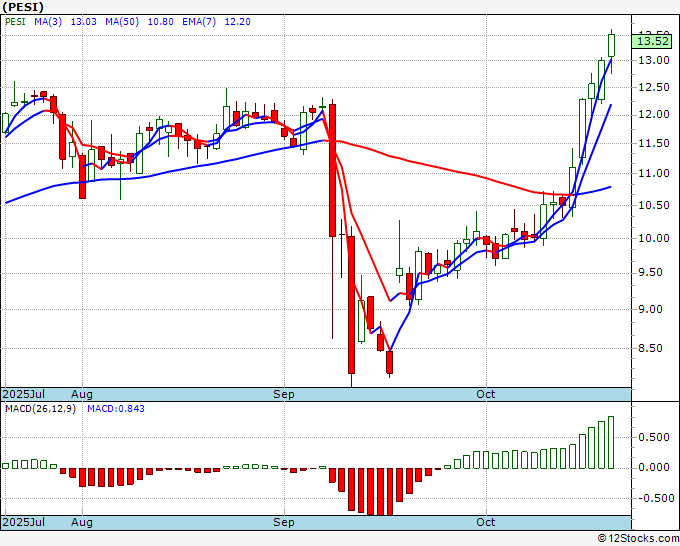The height and width of the screenshot is (546, 680).
Task: Click the MA(3) value 13.03
Action: (84, 22)
